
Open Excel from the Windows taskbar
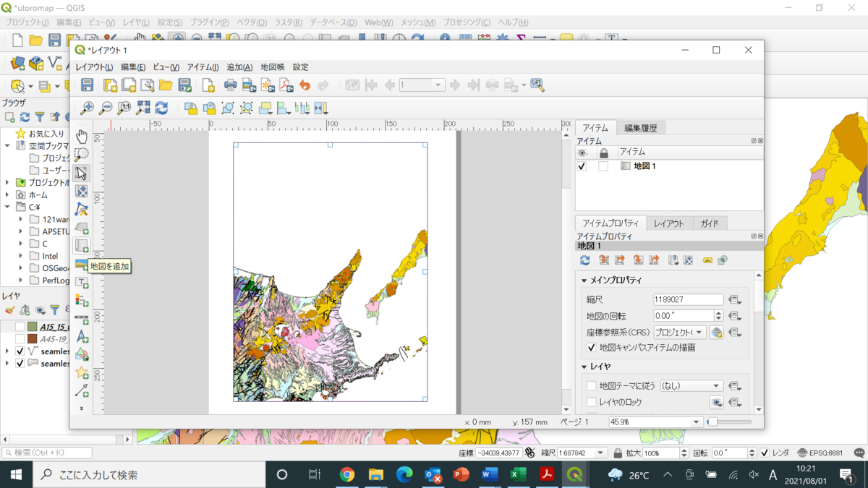pos(518,475)
